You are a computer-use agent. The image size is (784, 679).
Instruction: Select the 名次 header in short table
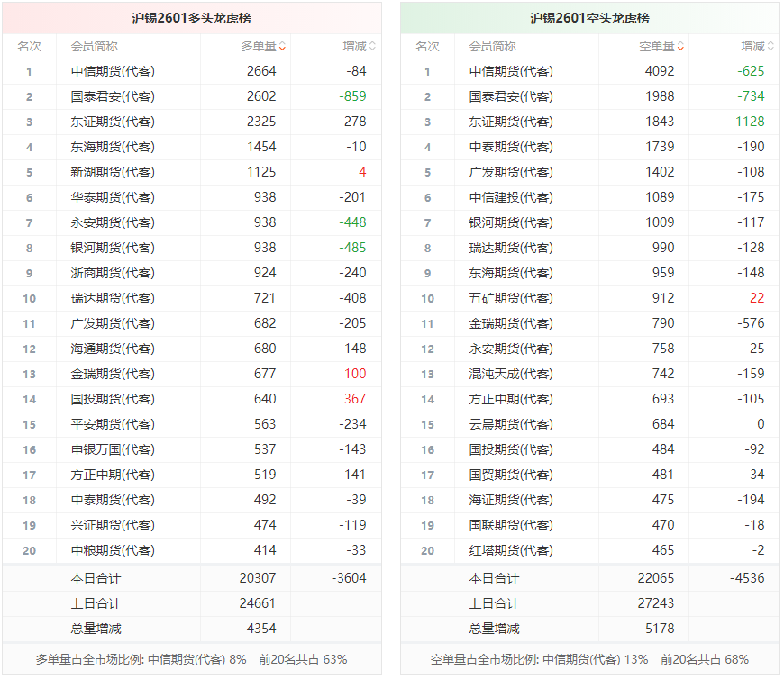coord(427,47)
